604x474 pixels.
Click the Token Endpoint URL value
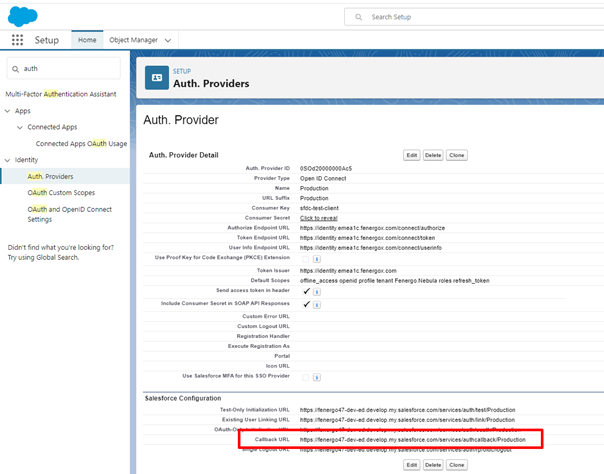[x=367, y=238]
